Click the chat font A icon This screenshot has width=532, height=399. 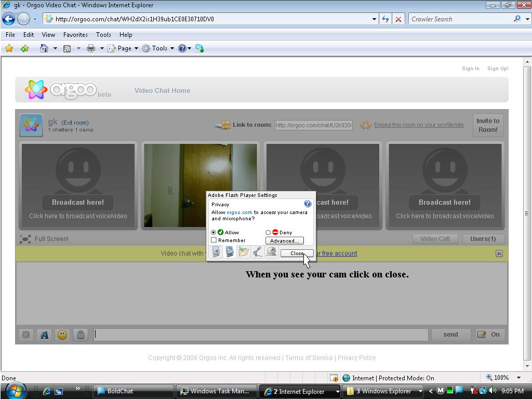coord(44,335)
